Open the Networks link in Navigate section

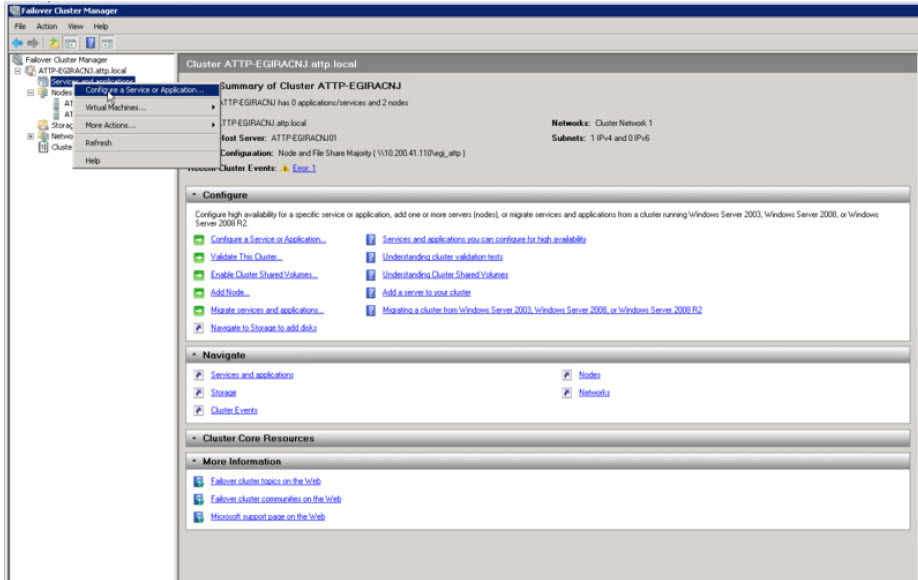(594, 393)
